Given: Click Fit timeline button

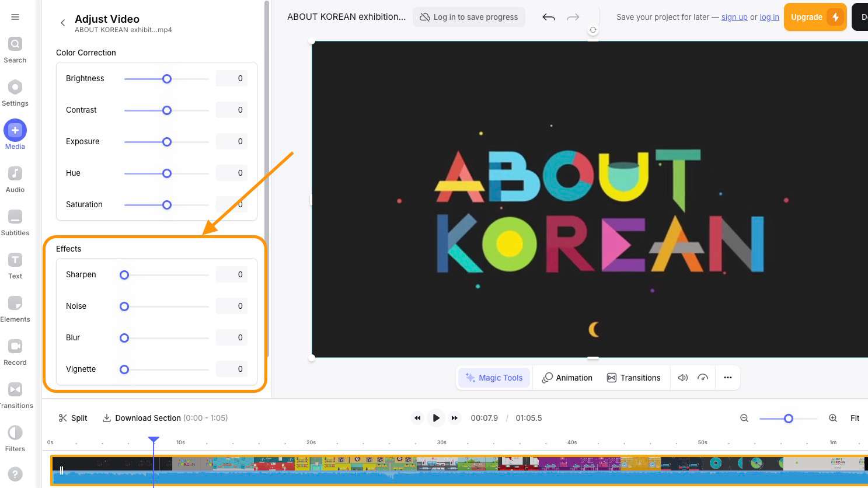Looking at the screenshot, I should 855,418.
